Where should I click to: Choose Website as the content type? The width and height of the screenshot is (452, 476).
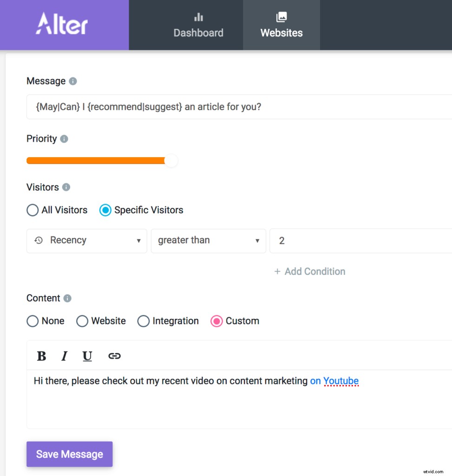coord(82,321)
